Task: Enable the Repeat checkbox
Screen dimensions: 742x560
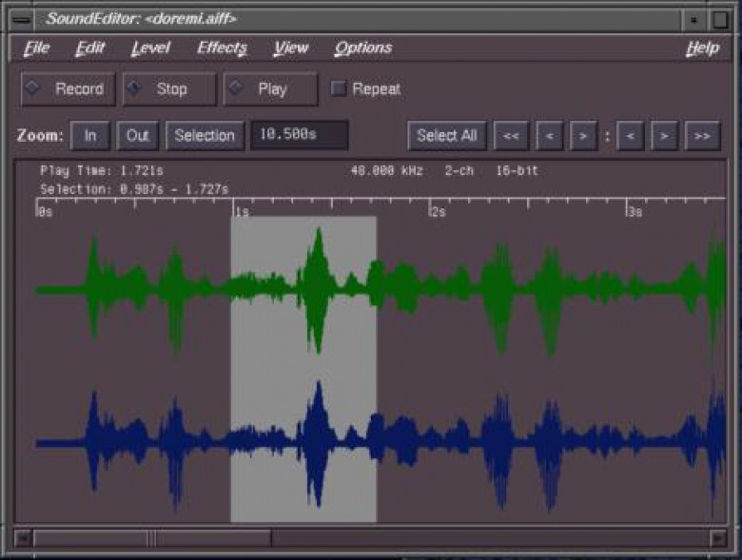Action: pos(338,88)
